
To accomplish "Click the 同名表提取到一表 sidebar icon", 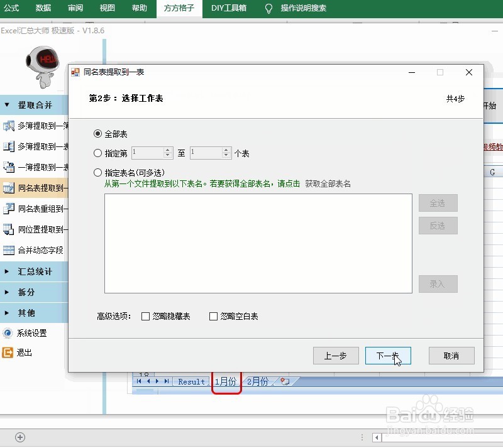I will [9, 188].
